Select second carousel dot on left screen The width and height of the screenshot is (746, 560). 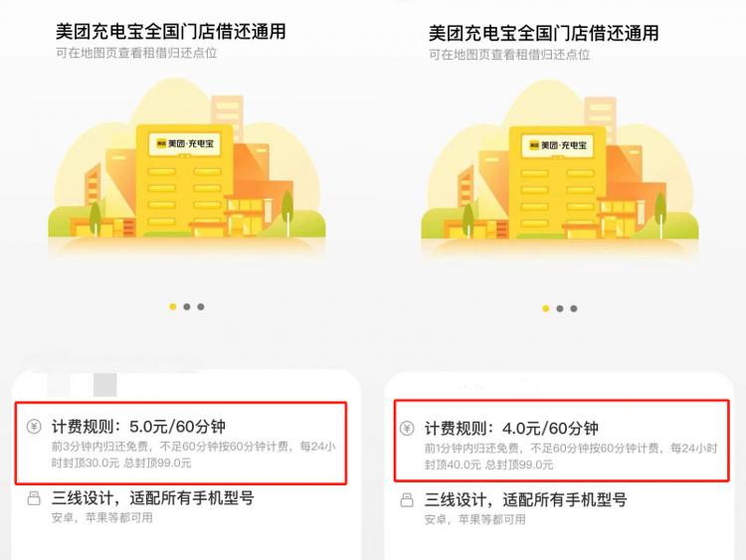tap(187, 307)
